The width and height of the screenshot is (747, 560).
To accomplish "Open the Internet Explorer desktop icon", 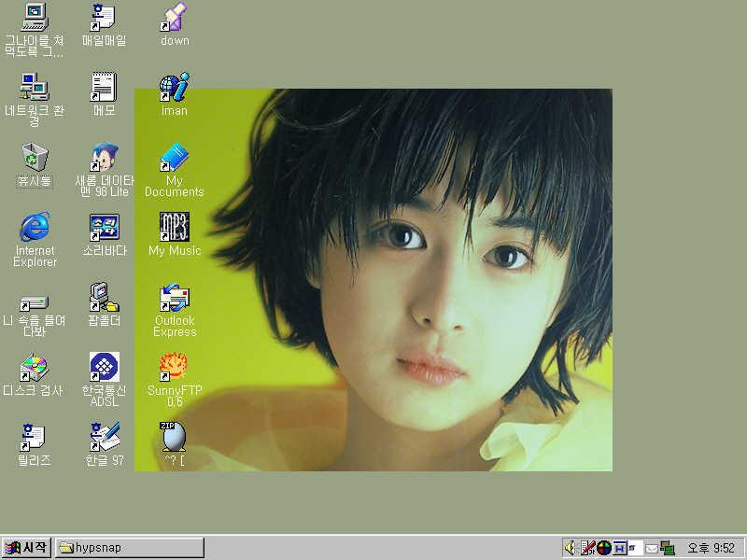I will (35, 228).
